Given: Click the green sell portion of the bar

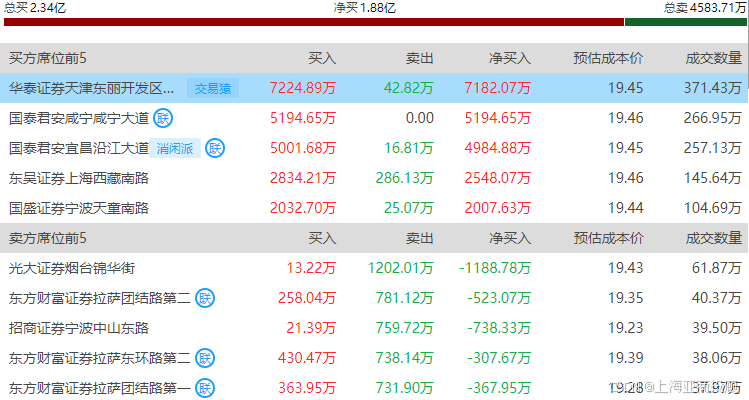Looking at the screenshot, I should point(685,22).
